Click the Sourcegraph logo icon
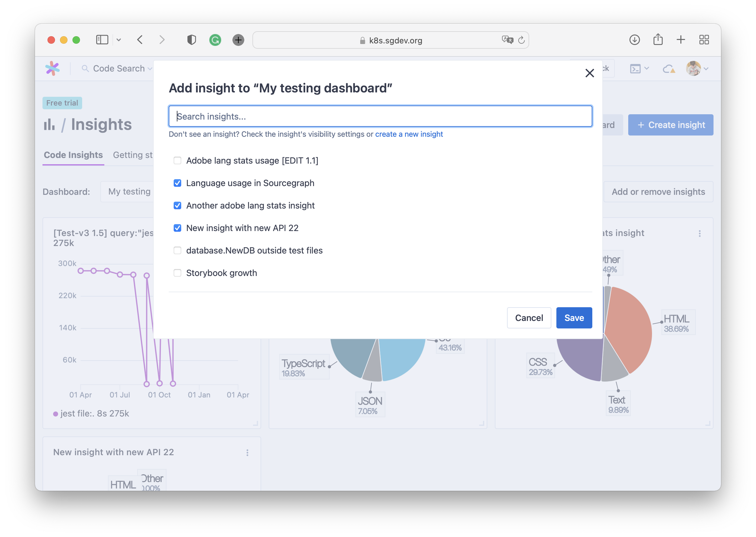This screenshot has width=756, height=537. point(52,68)
